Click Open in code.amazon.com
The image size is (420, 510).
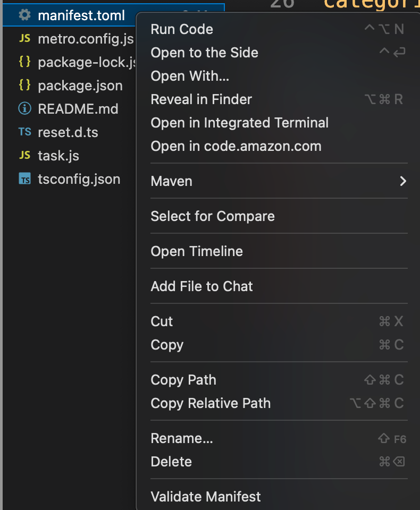pyautogui.click(x=236, y=146)
